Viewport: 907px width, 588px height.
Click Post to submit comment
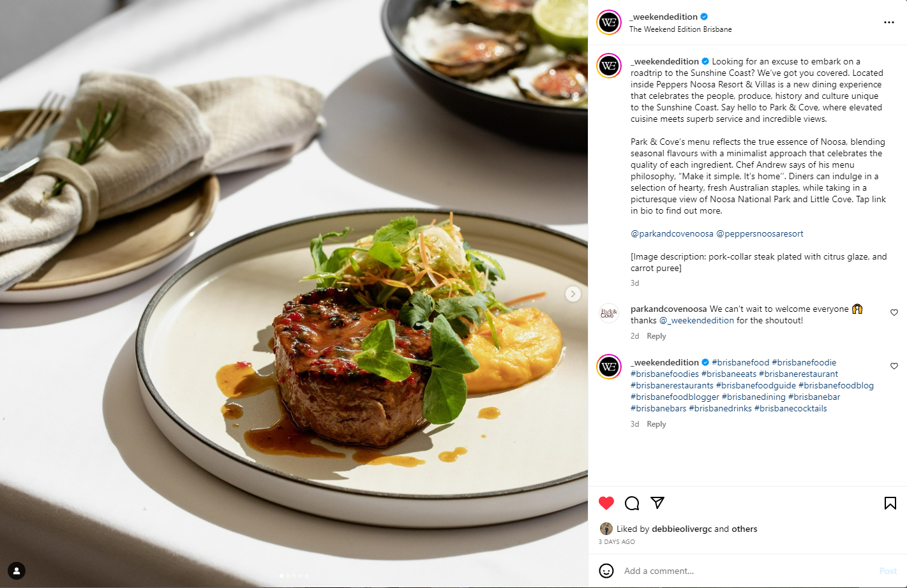point(888,571)
